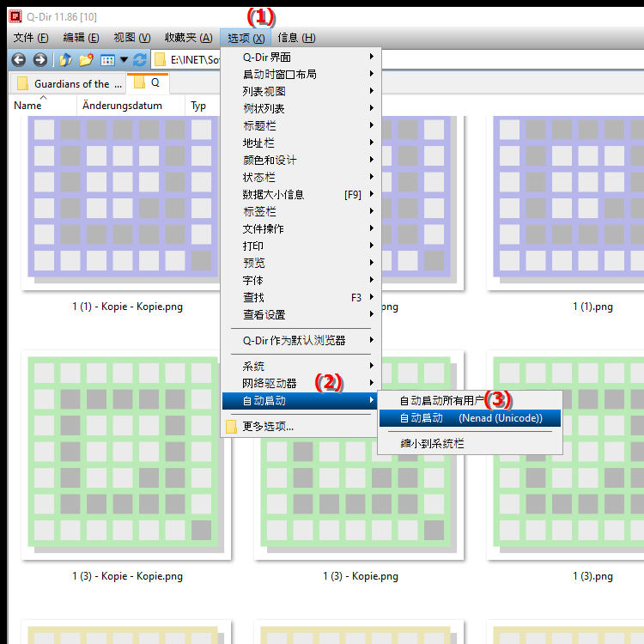Expand the 预览 submenu
This screenshot has width=644, height=644.
301,263
